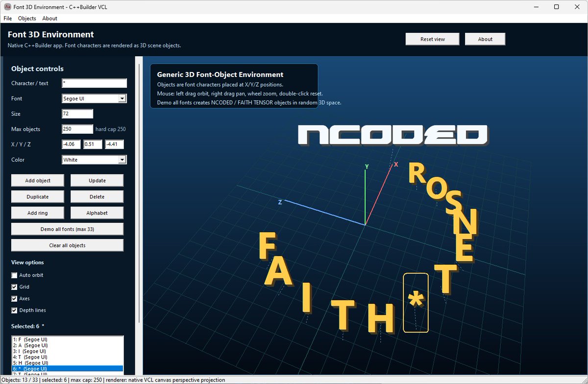Focus the Character / text input field
This screenshot has height=384, width=588.
click(x=95, y=83)
